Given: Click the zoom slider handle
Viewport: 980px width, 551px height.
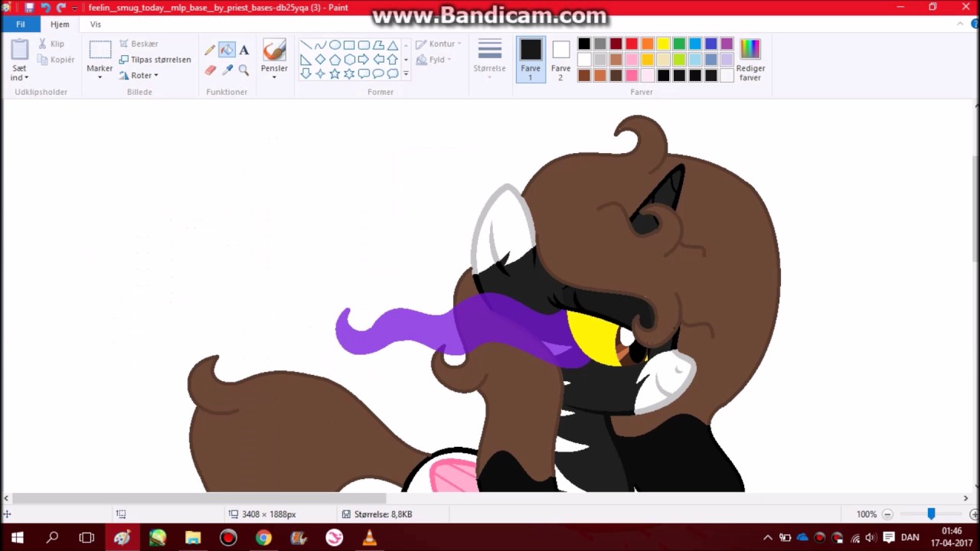Looking at the screenshot, I should pyautogui.click(x=931, y=514).
